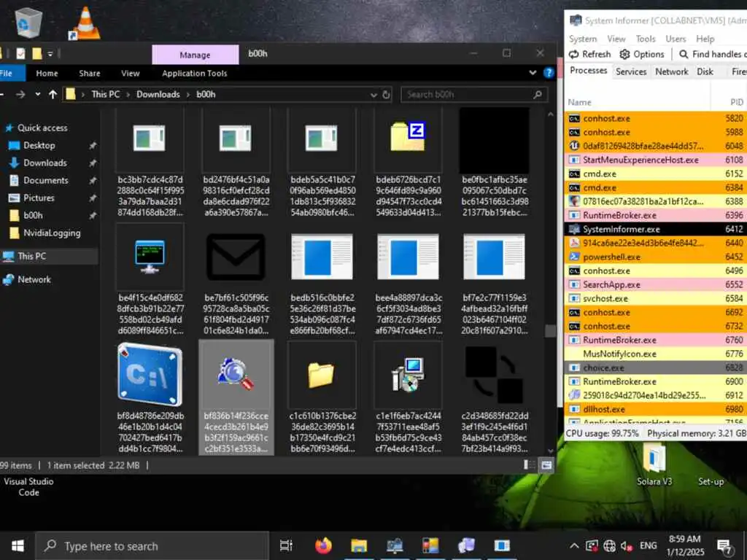Select the bdeb5a5c41b0c7 file icon

(322, 139)
